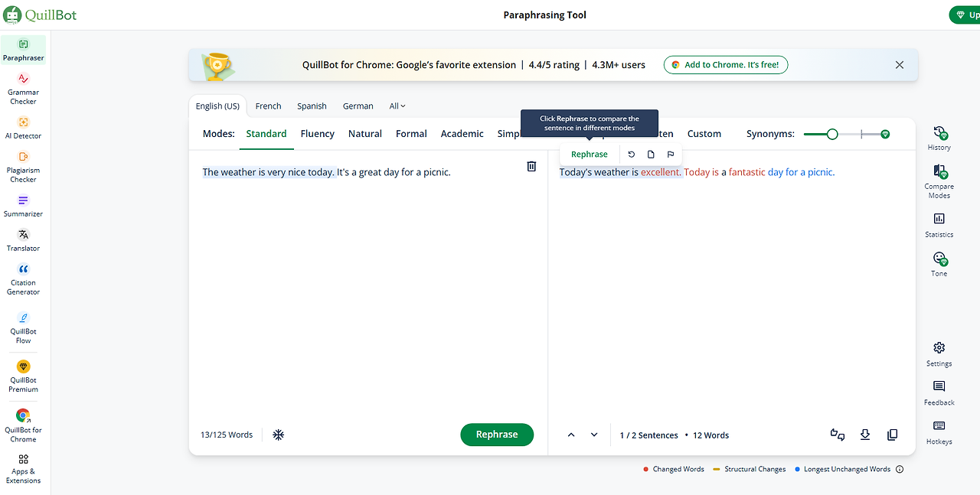
Task: Download the paraphrased output
Action: tap(865, 435)
